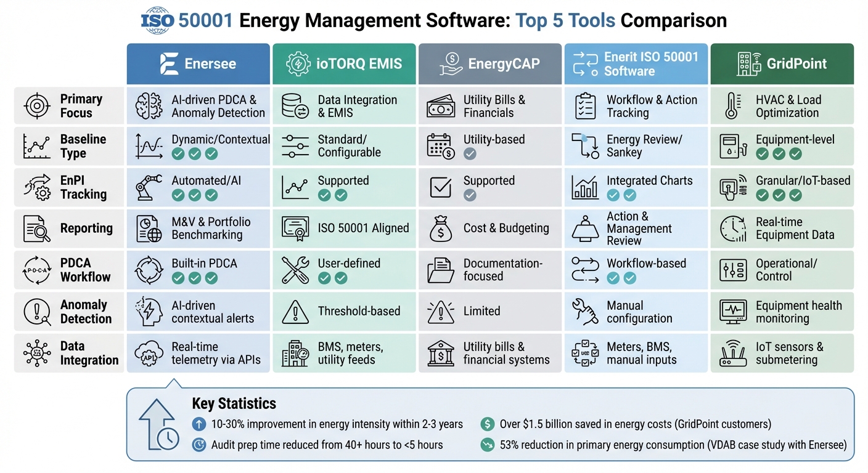868x473 pixels.
Task: Click the 'Manual configuration' cell text
Action: click(639, 312)
